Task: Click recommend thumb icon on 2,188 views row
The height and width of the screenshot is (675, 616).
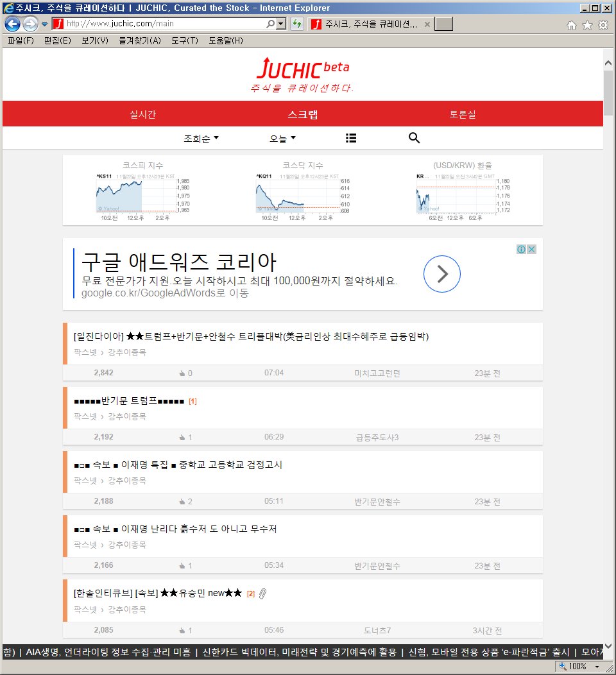Action: (182, 502)
